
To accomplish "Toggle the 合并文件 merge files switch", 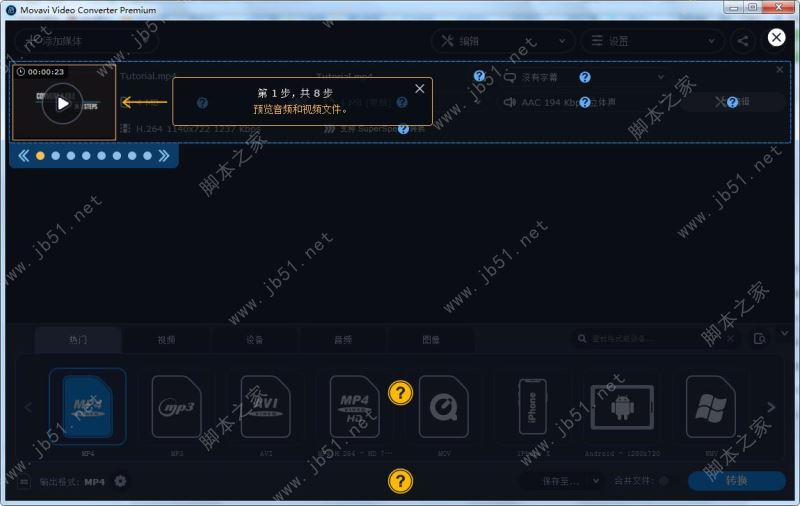I will click(x=663, y=481).
